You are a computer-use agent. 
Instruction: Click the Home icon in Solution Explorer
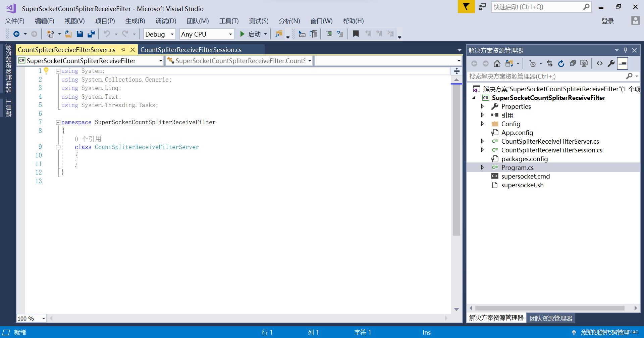(497, 63)
